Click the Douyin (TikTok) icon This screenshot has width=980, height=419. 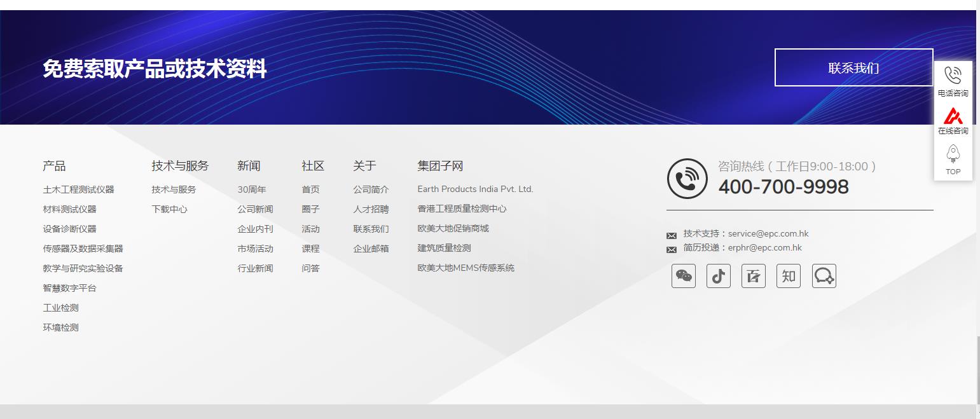point(719,276)
